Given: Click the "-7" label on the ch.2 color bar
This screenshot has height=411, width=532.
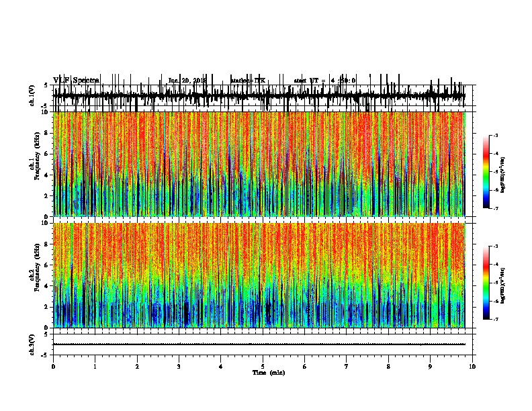Looking at the screenshot, I should pos(496,320).
